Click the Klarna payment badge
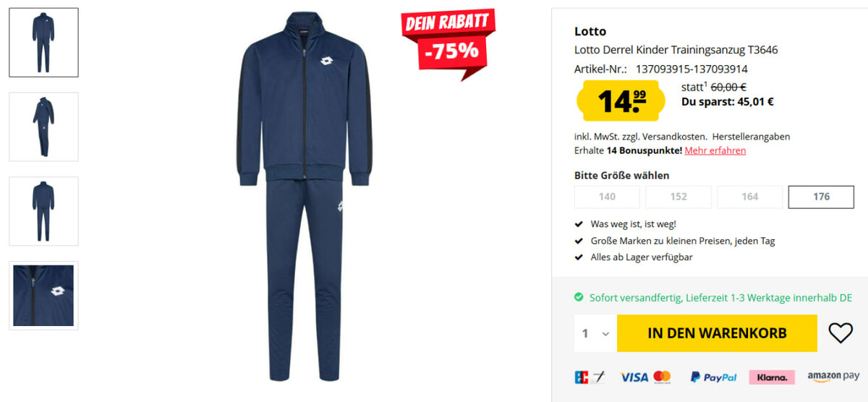 [772, 377]
